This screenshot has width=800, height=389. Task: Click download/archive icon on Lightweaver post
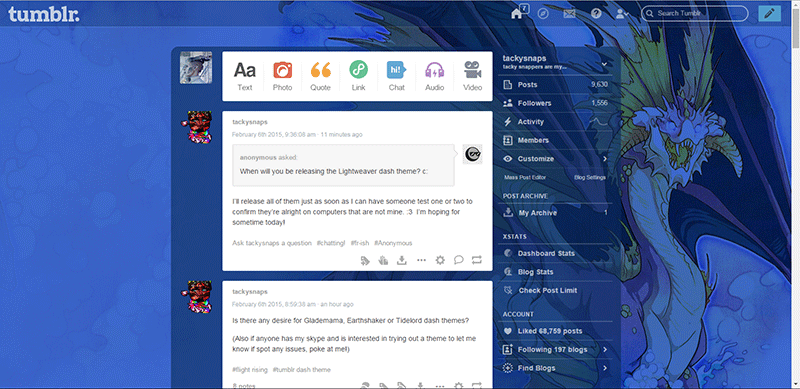[402, 260]
